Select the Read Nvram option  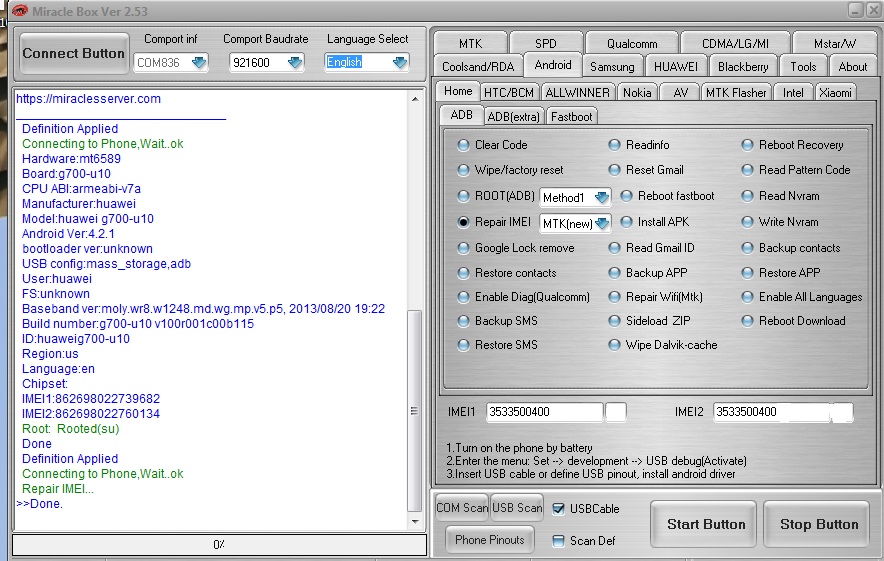[x=747, y=196]
